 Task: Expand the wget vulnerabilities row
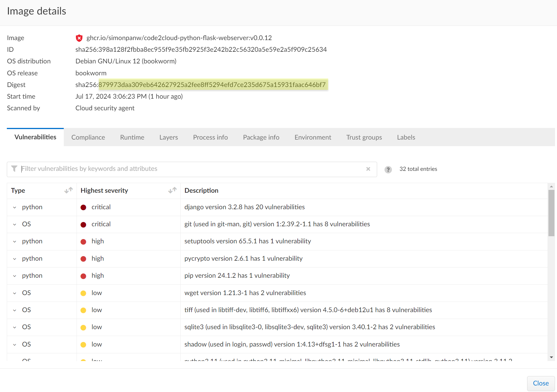tap(15, 293)
